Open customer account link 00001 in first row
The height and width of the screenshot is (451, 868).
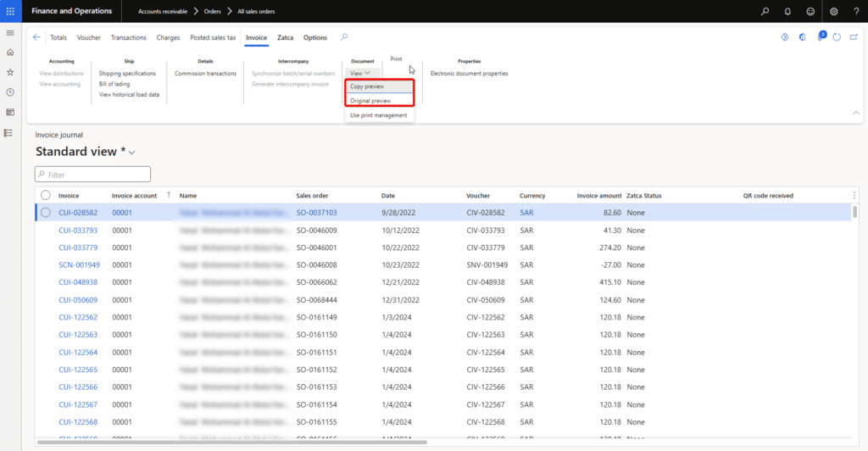click(x=122, y=213)
